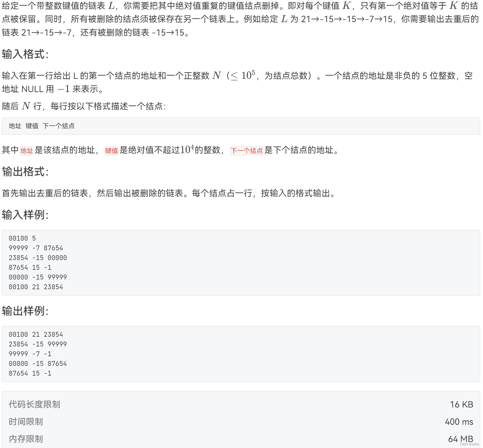Click the 64 MB value
483x448 pixels.
pyautogui.click(x=461, y=439)
